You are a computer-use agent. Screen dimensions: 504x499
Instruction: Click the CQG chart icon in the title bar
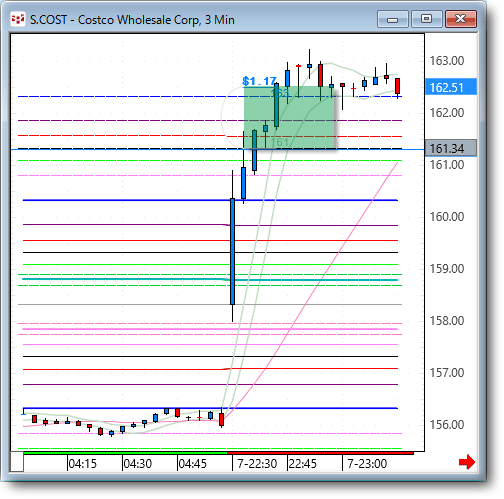tap(18, 19)
